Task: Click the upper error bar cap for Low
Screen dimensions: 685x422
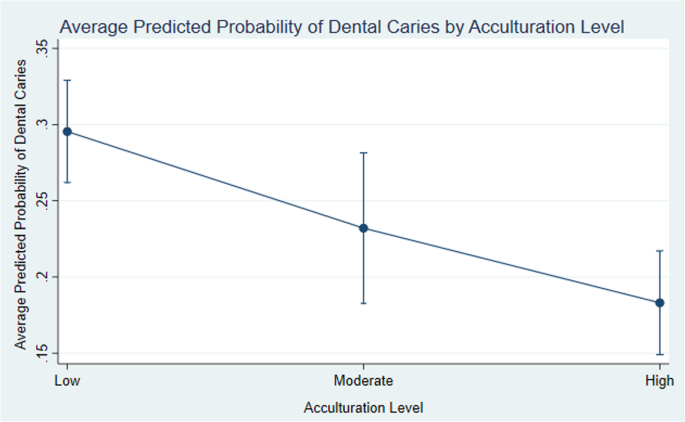Action: pos(68,80)
